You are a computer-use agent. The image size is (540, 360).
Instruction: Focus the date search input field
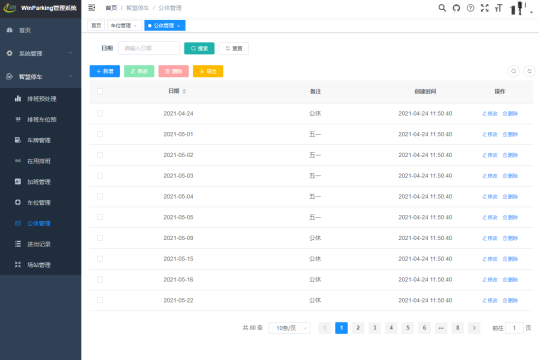coord(149,48)
